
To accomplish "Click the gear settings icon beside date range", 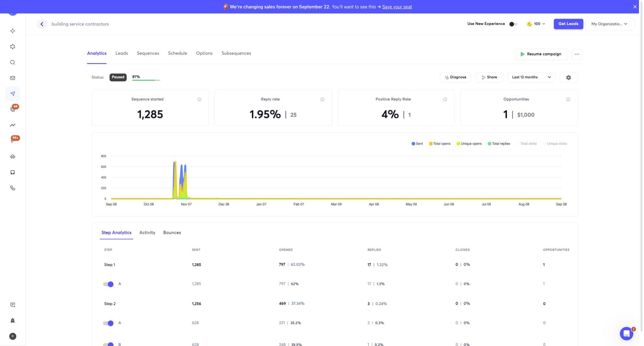I will pos(568,77).
